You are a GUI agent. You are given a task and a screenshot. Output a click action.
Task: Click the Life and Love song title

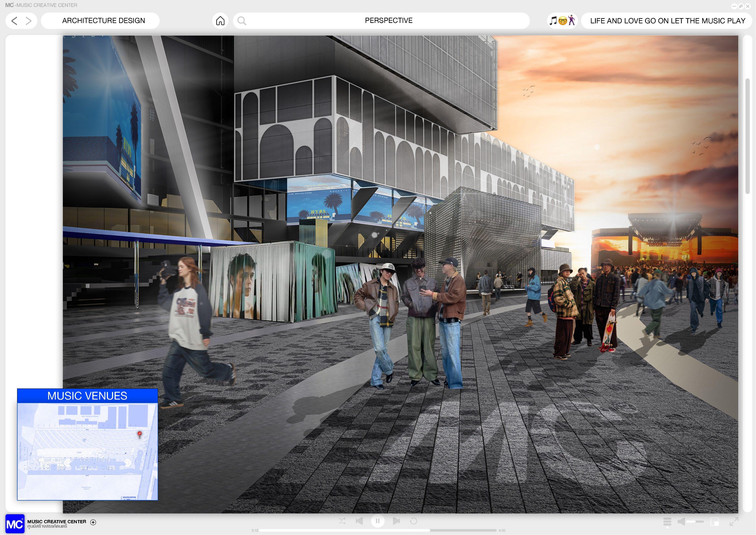(668, 21)
